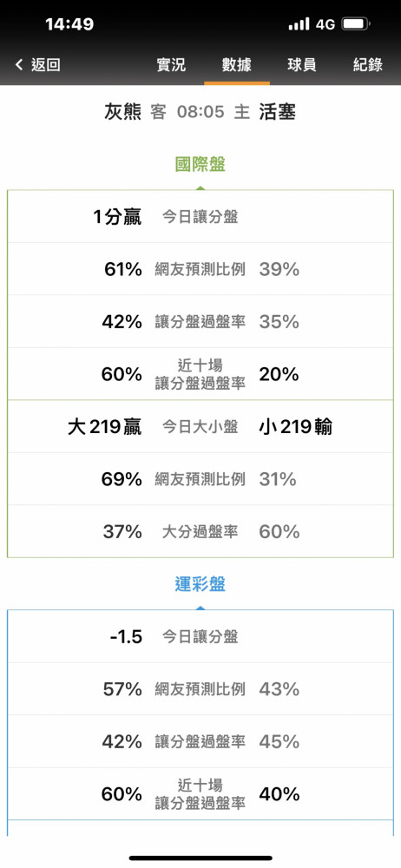This screenshot has width=401, height=868.
Task: Tap the 活塞 home team name
Action: tap(278, 112)
